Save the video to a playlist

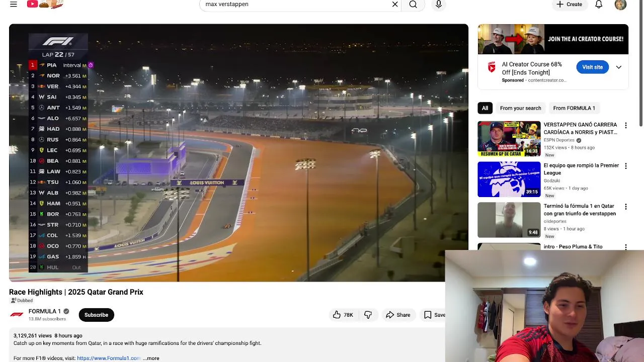pos(434,315)
